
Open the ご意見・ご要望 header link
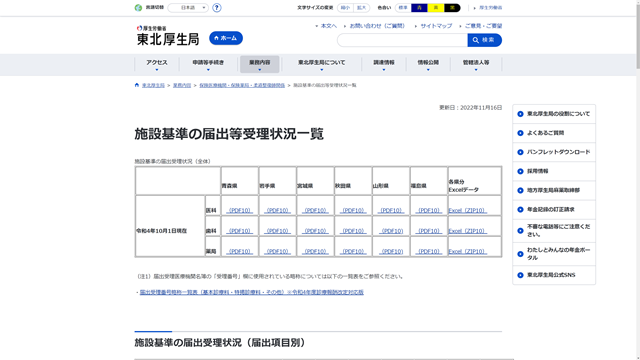pos(483,26)
